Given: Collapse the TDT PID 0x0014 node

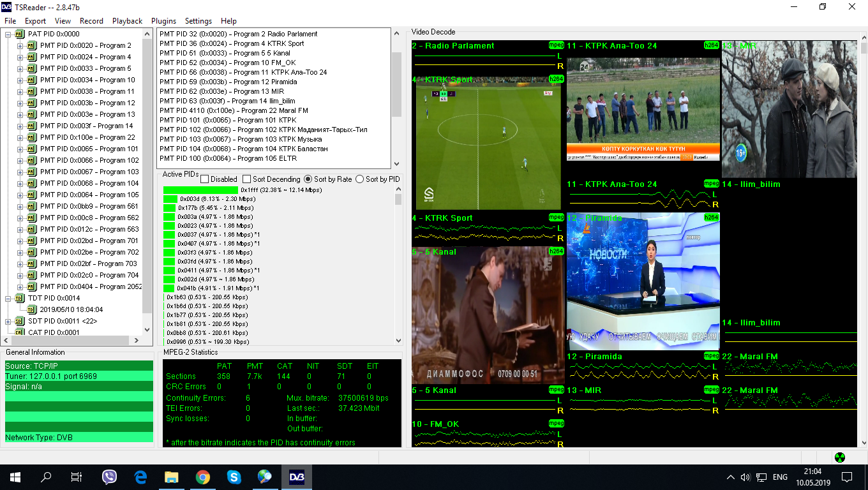Looking at the screenshot, I should 8,298.
